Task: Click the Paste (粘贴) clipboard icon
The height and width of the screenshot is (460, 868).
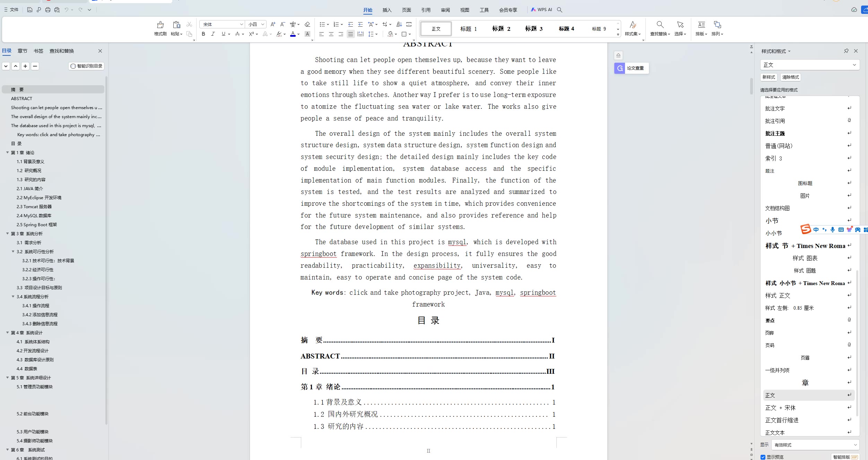Action: (176, 25)
